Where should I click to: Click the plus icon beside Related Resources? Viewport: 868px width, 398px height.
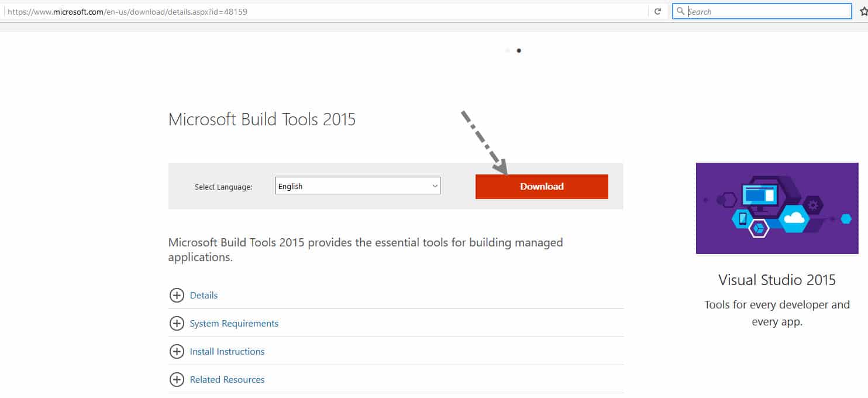pyautogui.click(x=177, y=379)
